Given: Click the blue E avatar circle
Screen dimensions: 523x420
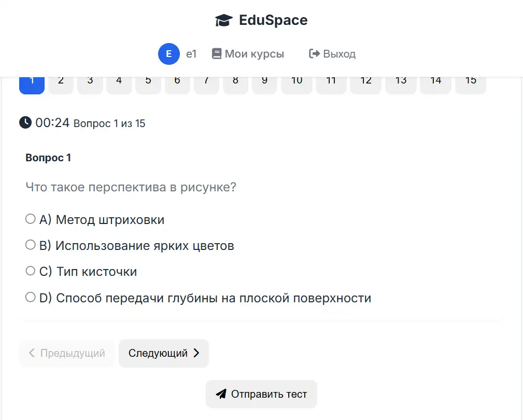Looking at the screenshot, I should (x=169, y=53).
